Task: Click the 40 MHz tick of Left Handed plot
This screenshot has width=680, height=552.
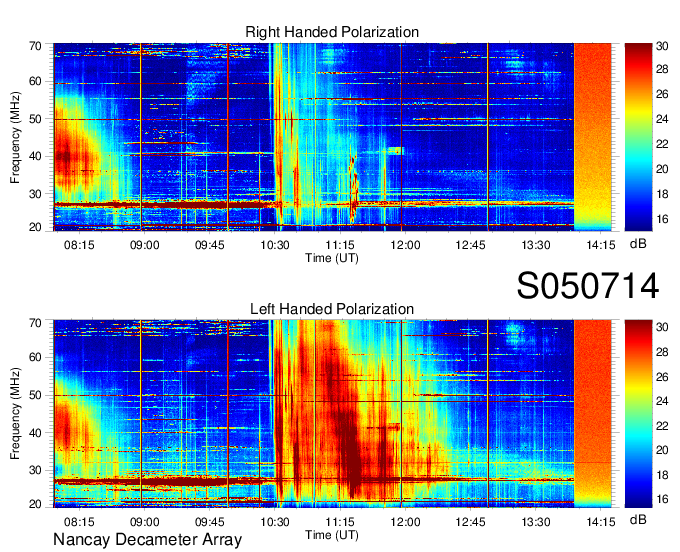Action: pos(35,433)
